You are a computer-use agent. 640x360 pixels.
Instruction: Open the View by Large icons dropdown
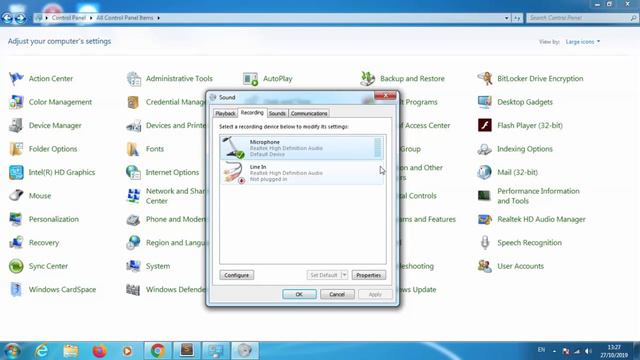(x=582, y=42)
